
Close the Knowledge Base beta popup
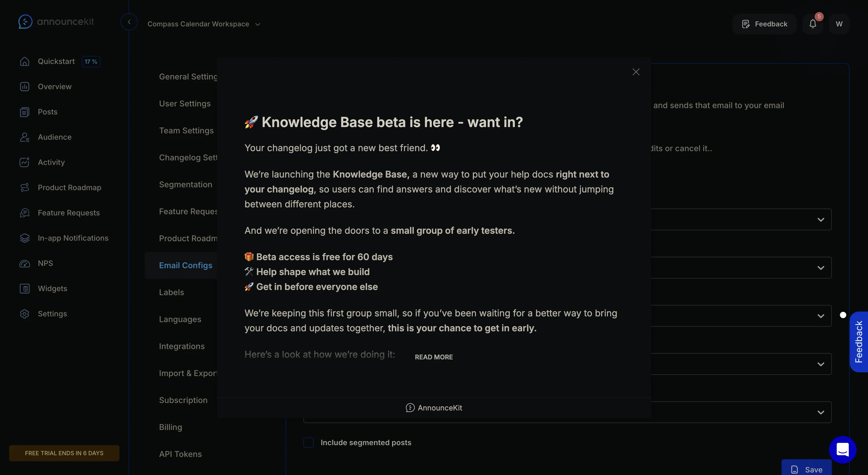[636, 72]
